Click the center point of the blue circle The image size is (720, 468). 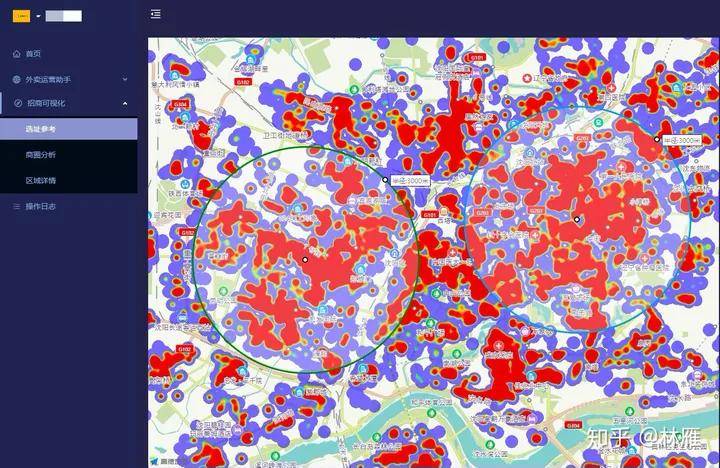(577, 220)
